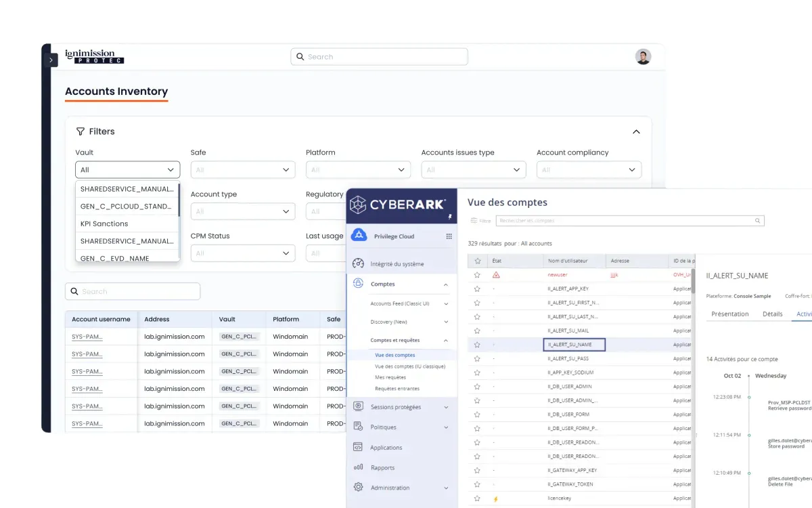The height and width of the screenshot is (508, 812).
Task: Expand the collapsed sidebar with the arrow button
Action: (51, 60)
